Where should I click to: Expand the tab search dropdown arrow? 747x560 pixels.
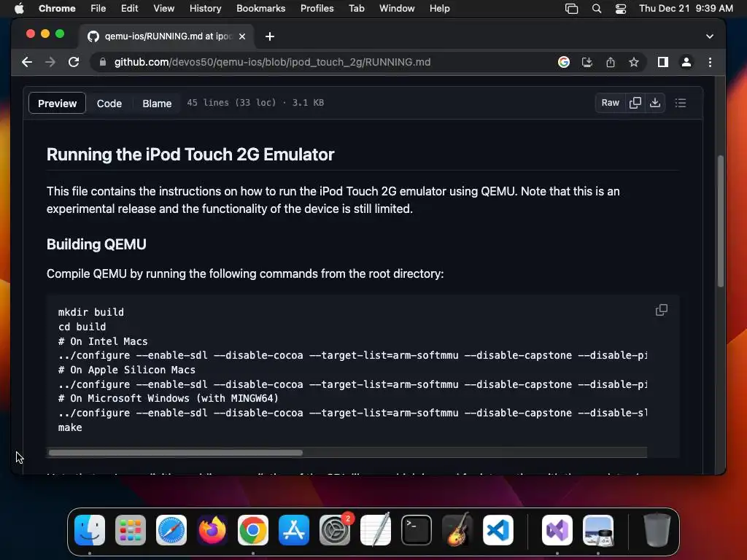[x=709, y=36]
